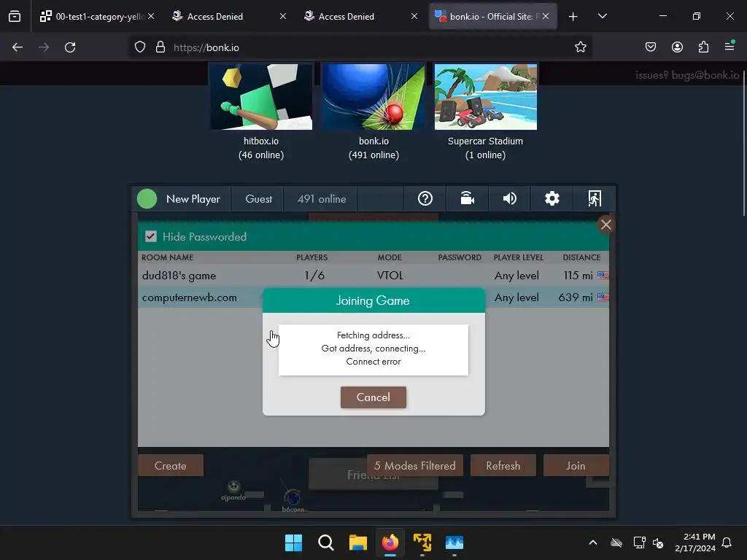Viewport: 747px width, 560px height.
Task: Click the muted volume tray icon
Action: click(x=658, y=542)
